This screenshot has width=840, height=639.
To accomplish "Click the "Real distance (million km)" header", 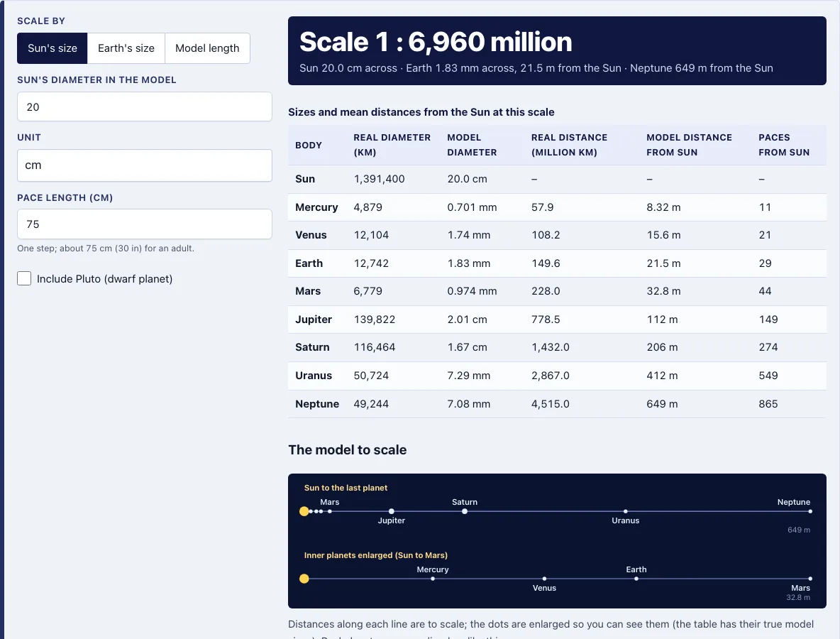I will (x=570, y=145).
